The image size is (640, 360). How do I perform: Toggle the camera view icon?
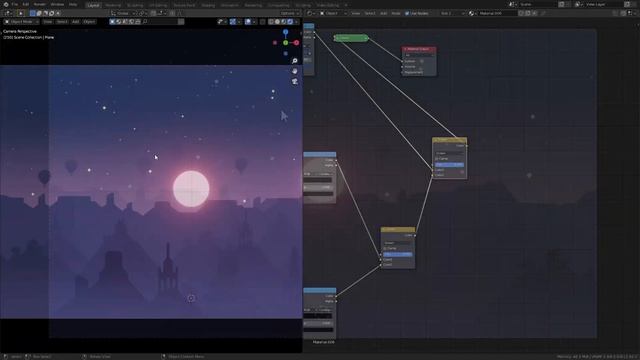point(295,82)
